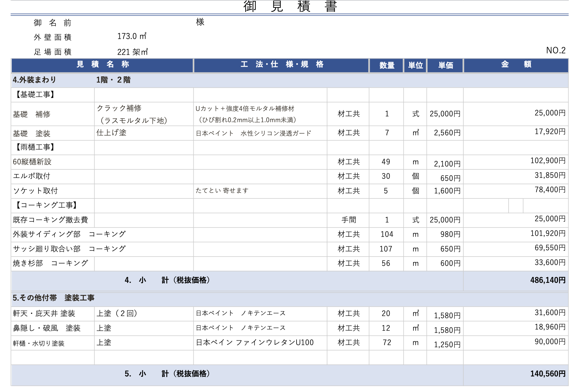Click the unit price 980円 cell

pos(445,235)
